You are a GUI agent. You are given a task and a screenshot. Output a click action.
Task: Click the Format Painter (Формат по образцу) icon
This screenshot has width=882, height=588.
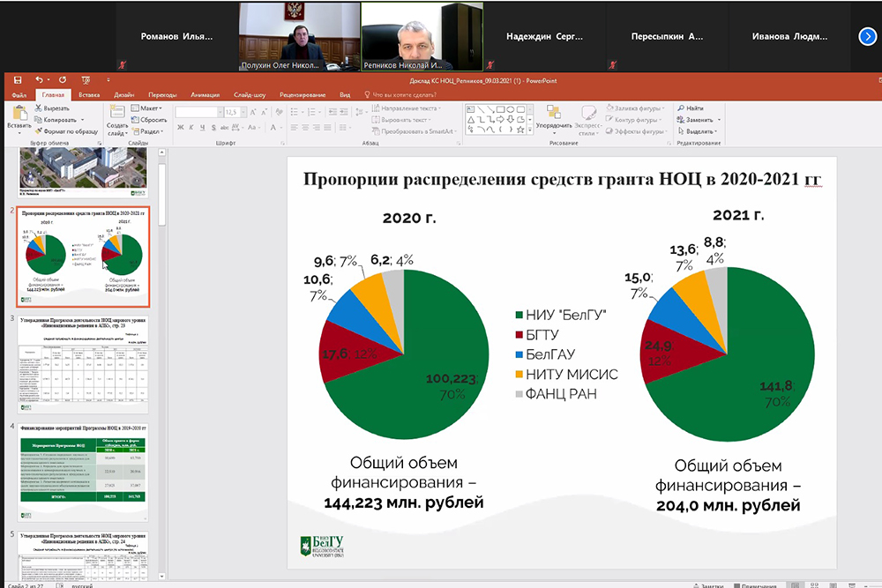39,130
